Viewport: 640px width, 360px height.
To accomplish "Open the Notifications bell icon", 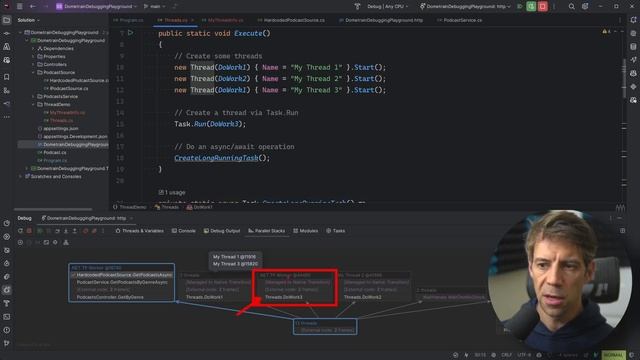I will pos(633,20).
